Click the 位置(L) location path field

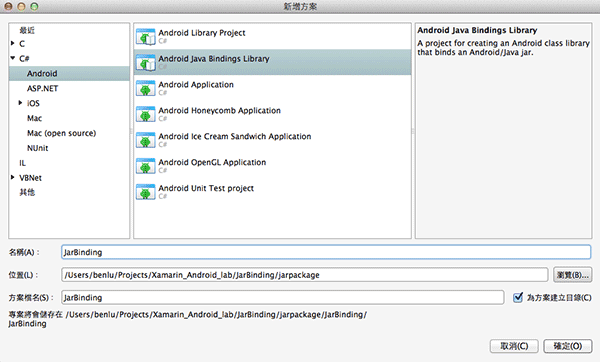coord(305,275)
